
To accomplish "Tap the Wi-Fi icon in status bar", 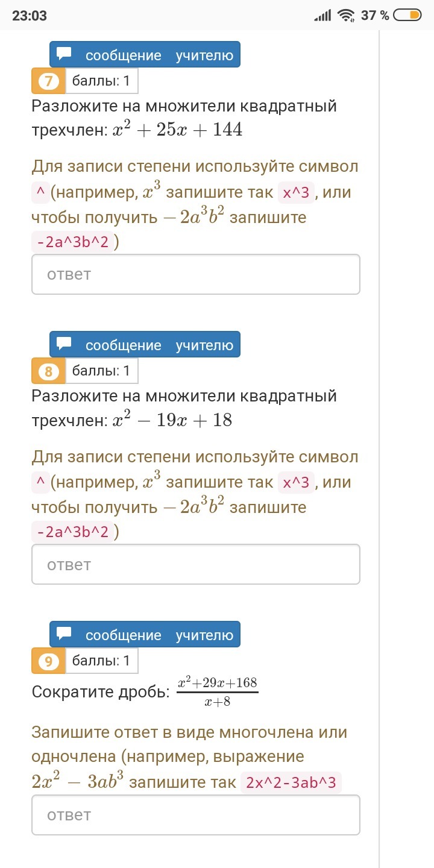I will click(346, 16).
